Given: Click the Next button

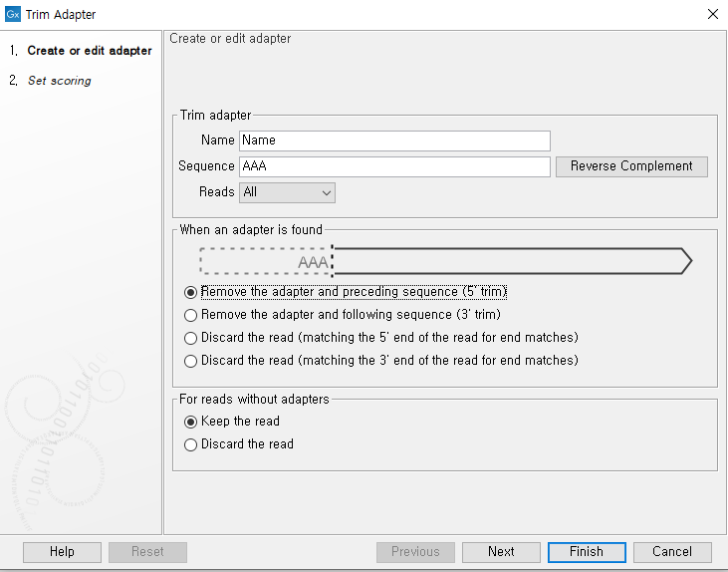Looking at the screenshot, I should pos(501,552).
